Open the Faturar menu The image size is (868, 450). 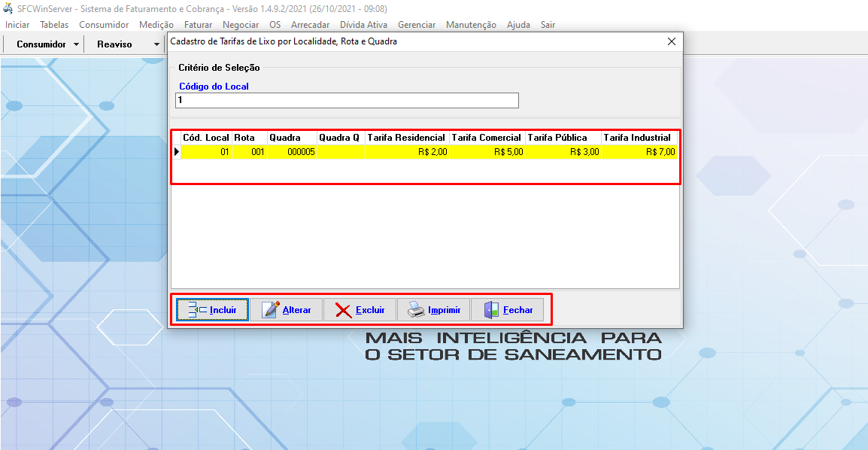pos(198,25)
